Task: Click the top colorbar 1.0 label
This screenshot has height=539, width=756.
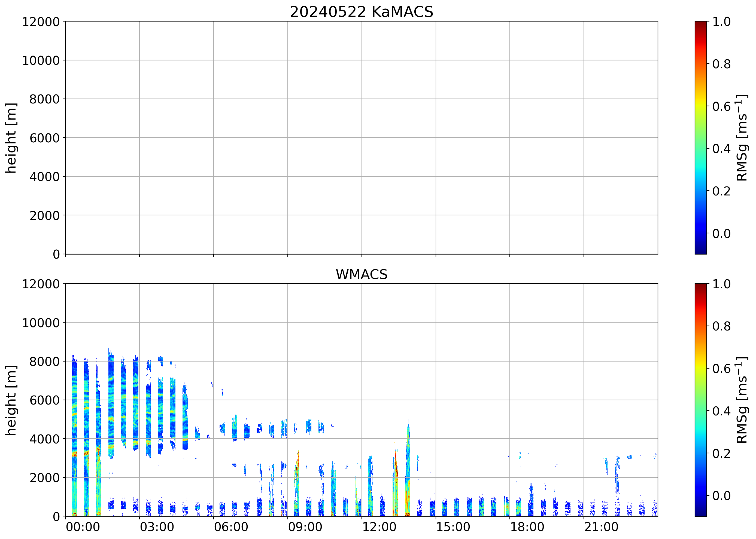Action: tap(721, 22)
